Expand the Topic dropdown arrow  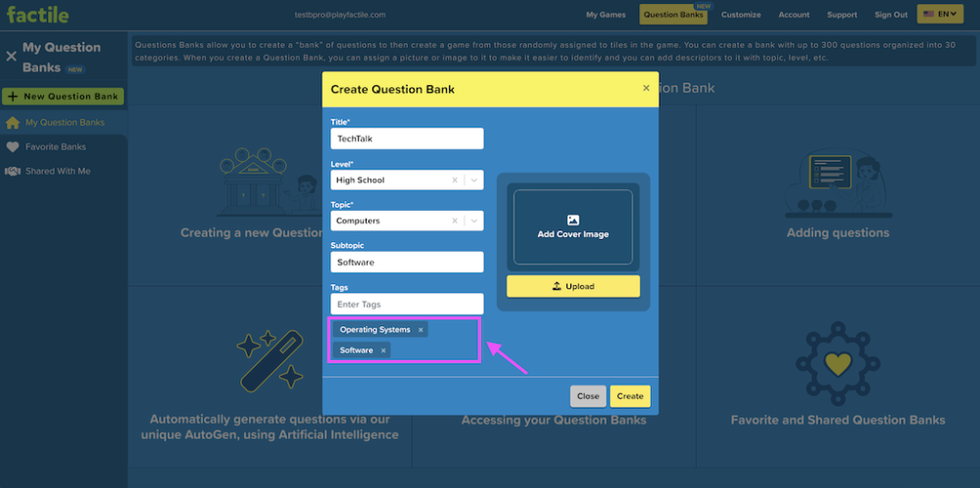474,221
